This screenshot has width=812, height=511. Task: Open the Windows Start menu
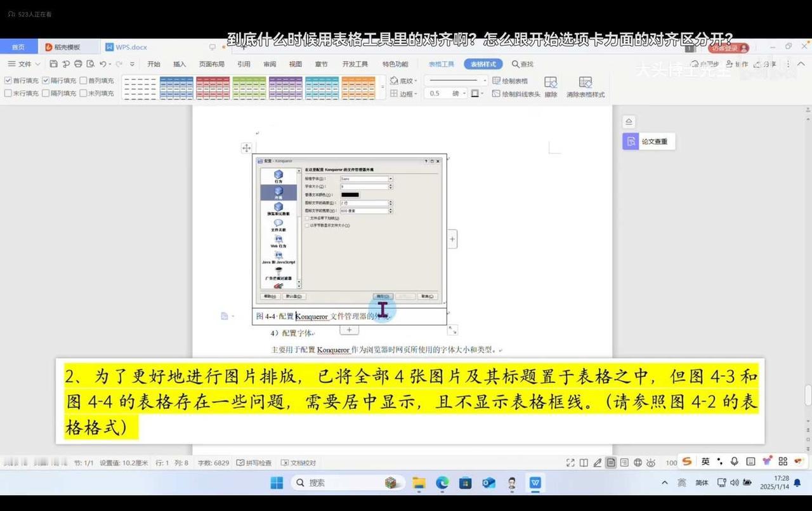point(277,483)
